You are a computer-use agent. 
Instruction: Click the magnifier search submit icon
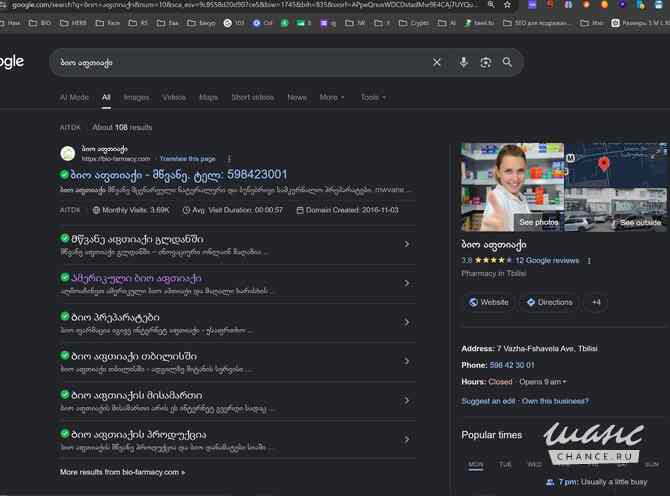point(507,62)
